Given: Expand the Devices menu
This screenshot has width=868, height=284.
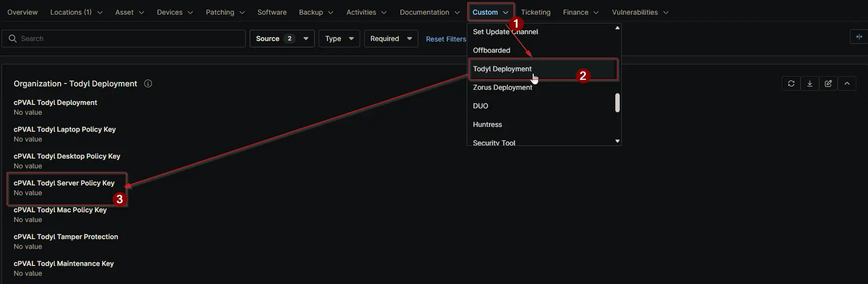Looking at the screenshot, I should pyautogui.click(x=175, y=12).
